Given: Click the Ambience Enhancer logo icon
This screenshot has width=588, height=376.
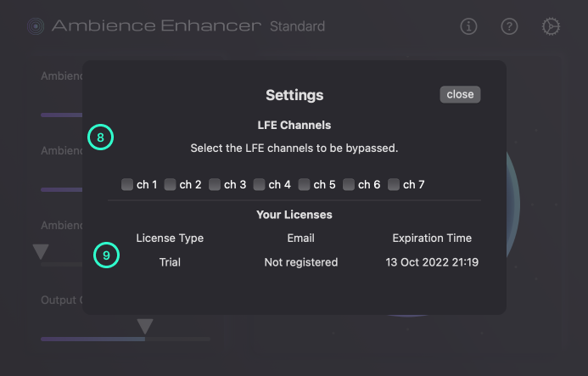Looking at the screenshot, I should [x=35, y=26].
